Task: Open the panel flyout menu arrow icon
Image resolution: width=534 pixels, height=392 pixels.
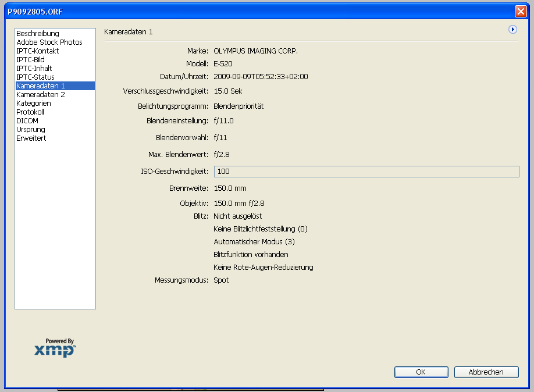Action: [x=512, y=30]
